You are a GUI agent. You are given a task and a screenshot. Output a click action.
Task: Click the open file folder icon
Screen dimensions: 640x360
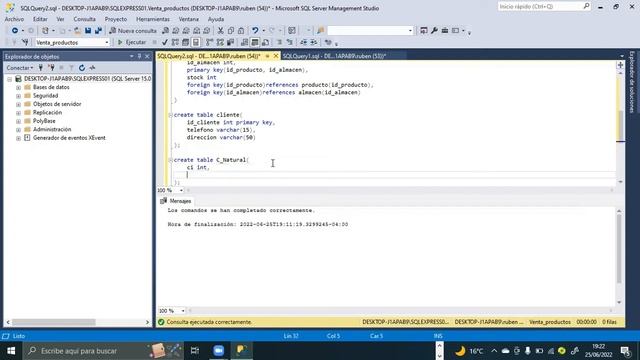tap(77, 31)
